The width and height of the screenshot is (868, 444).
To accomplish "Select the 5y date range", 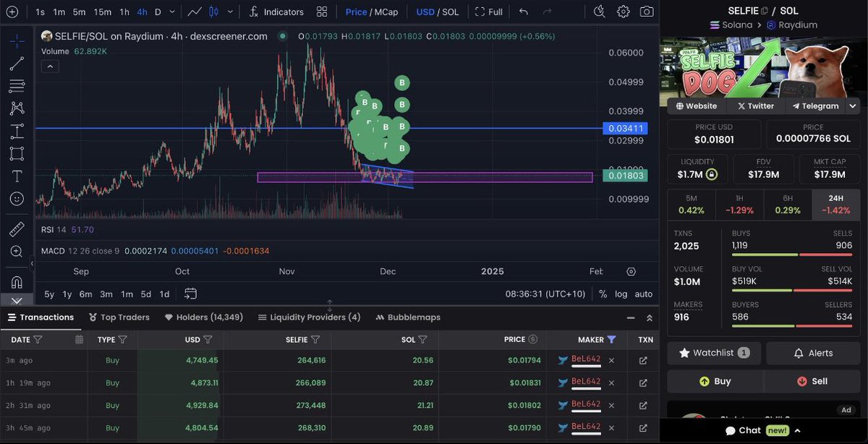I will click(x=49, y=294).
